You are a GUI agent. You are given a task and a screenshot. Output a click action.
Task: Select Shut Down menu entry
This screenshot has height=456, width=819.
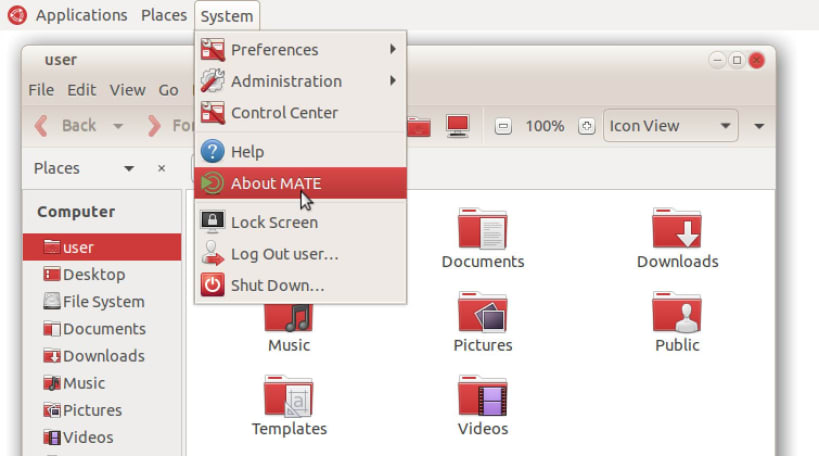300,285
